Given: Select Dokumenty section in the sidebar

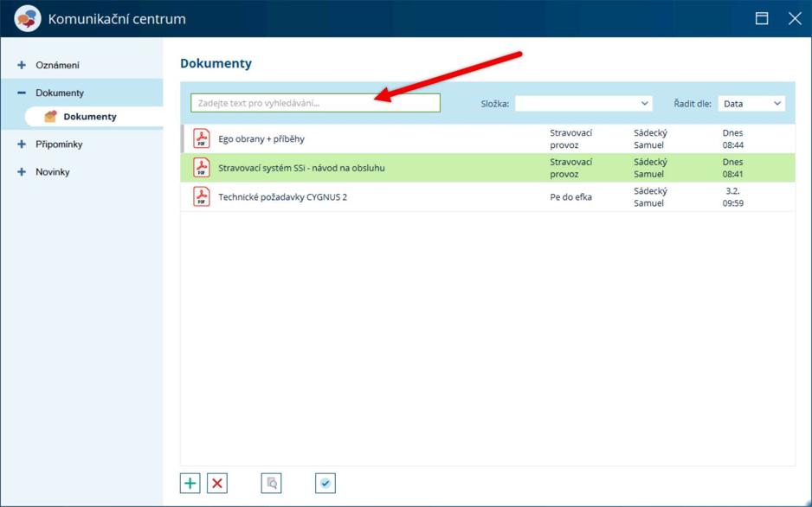Looking at the screenshot, I should pos(60,93).
